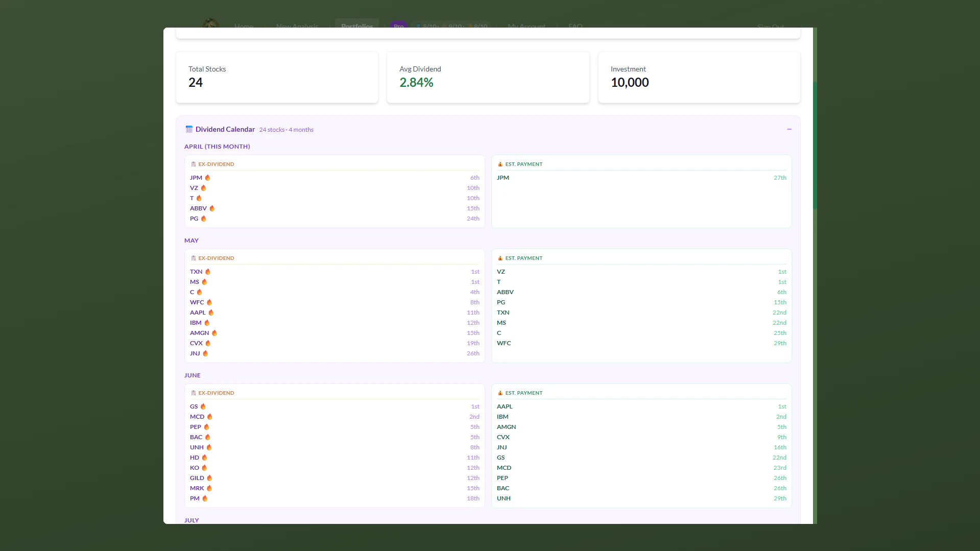The width and height of the screenshot is (980, 551).
Task: Select CVX in June est. payment list
Action: [503, 437]
